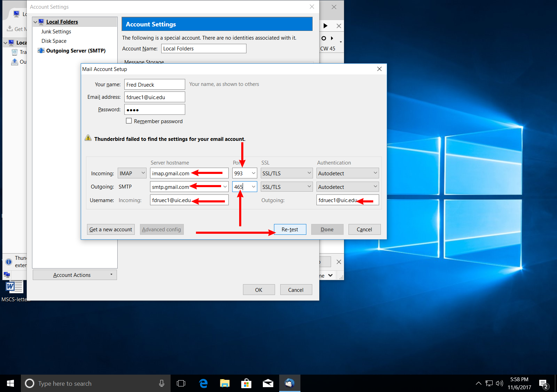Screen dimensions: 557x392
Task: Click the microphone icon in taskbar search
Action: coord(162,383)
